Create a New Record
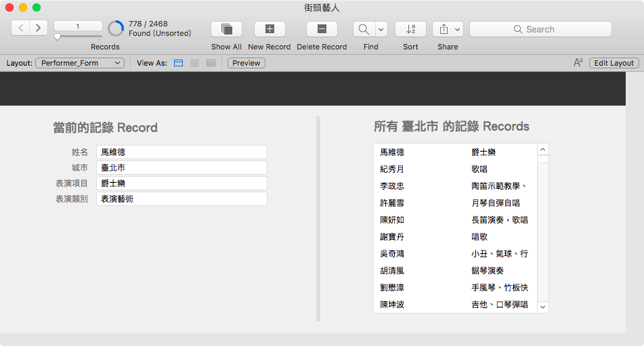644x346 pixels. pyautogui.click(x=270, y=29)
